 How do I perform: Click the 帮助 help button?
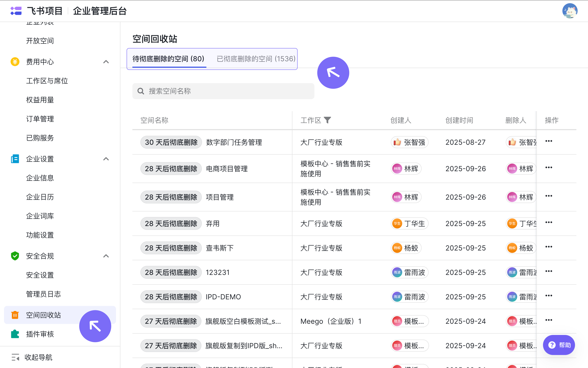pyautogui.click(x=559, y=345)
